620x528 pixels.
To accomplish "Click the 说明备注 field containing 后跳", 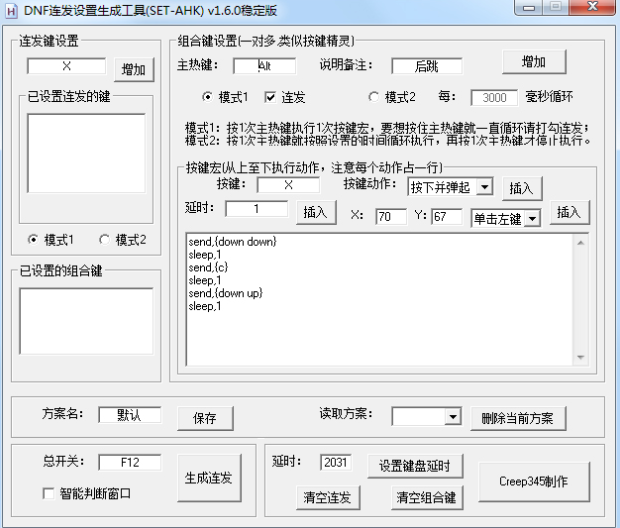I will [x=427, y=66].
